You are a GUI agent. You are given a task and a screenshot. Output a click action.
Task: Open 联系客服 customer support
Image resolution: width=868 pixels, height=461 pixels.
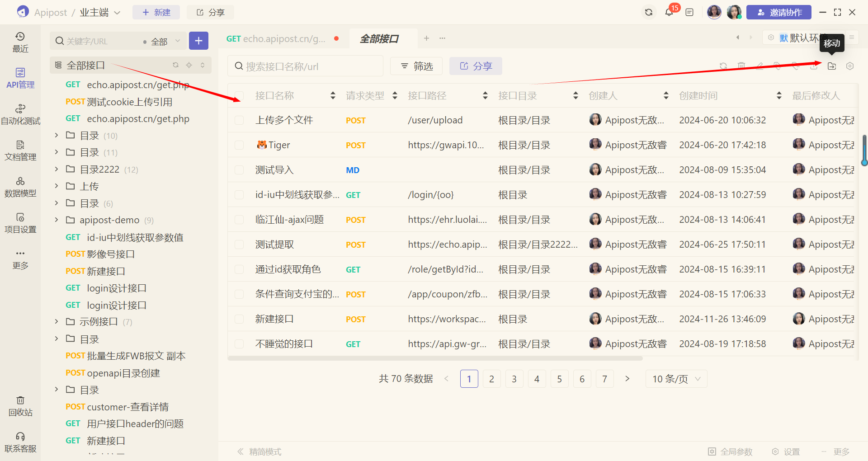point(20,442)
